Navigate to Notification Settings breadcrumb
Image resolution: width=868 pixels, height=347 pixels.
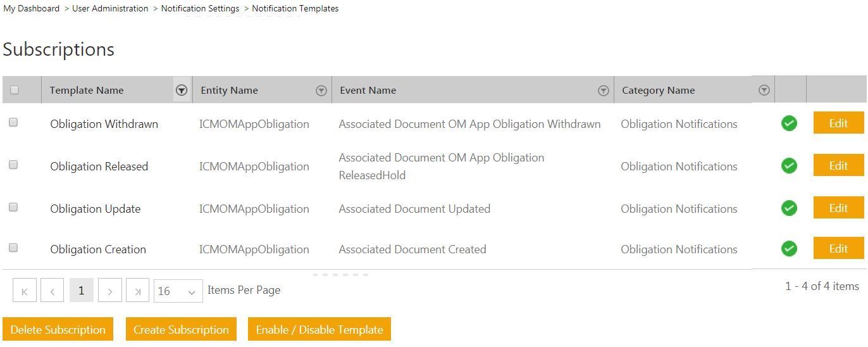pos(200,9)
